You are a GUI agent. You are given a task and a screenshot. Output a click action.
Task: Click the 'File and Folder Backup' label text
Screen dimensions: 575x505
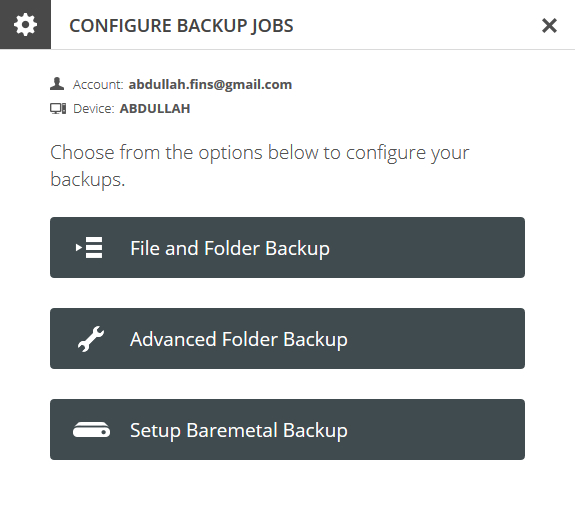pyautogui.click(x=230, y=248)
